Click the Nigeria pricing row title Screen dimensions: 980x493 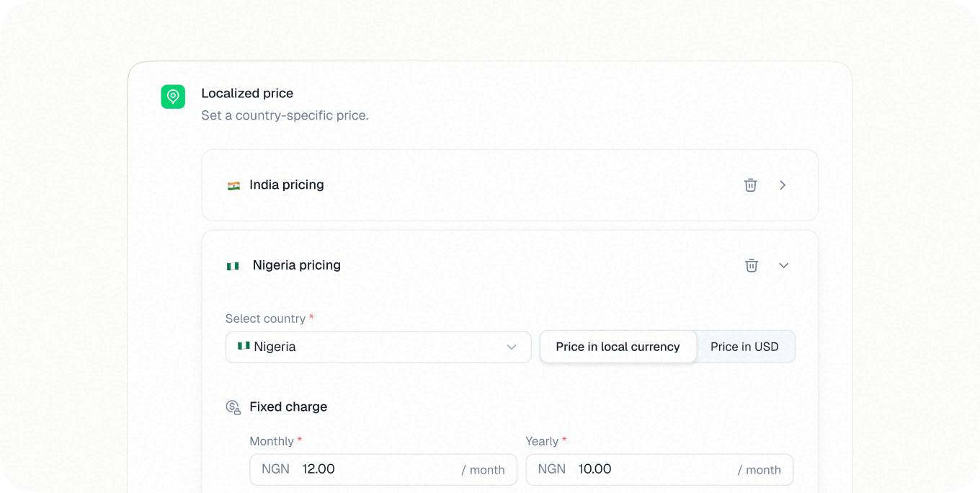[x=296, y=265]
